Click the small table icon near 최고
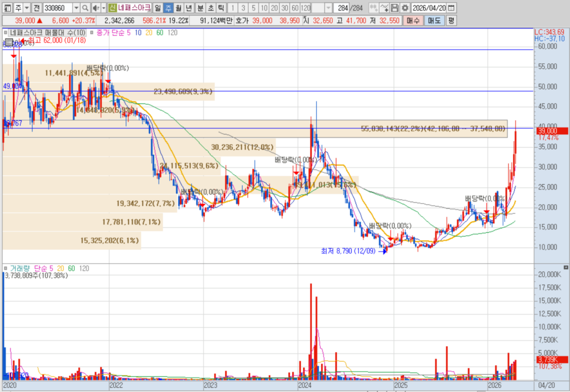Screen dimensions: 570x392 [9, 42]
